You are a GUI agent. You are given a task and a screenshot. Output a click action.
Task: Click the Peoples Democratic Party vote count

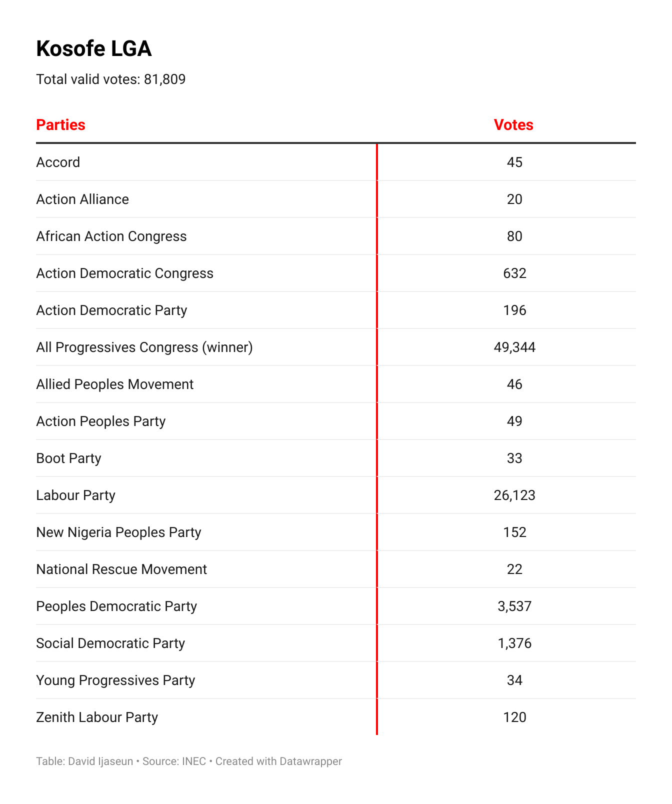pyautogui.click(x=514, y=606)
